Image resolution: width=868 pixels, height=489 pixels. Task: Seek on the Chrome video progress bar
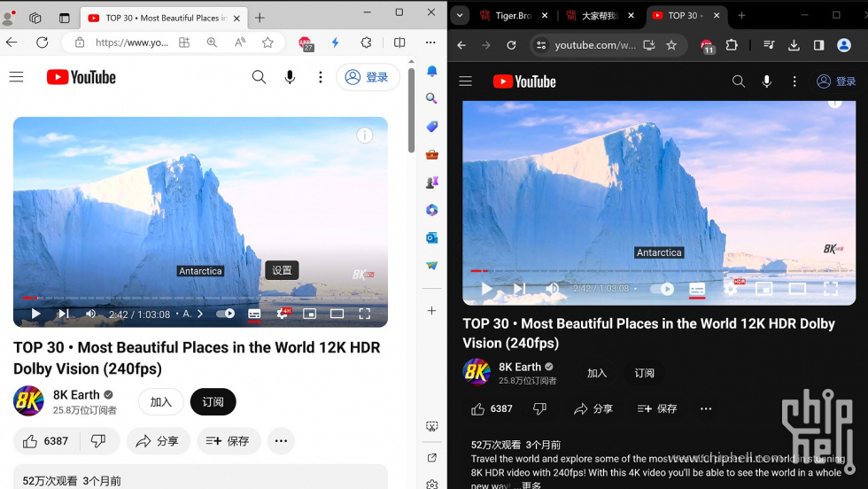(x=659, y=271)
